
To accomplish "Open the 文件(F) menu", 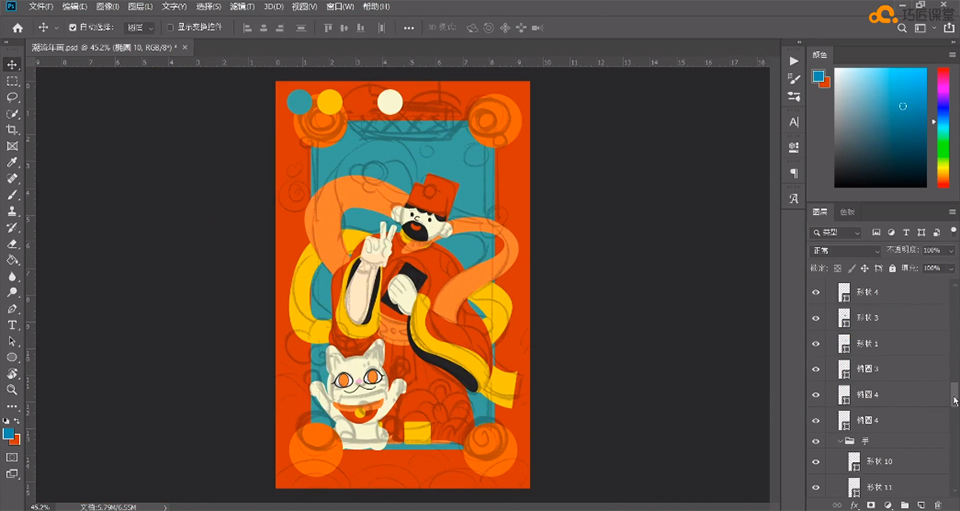I will click(x=41, y=7).
